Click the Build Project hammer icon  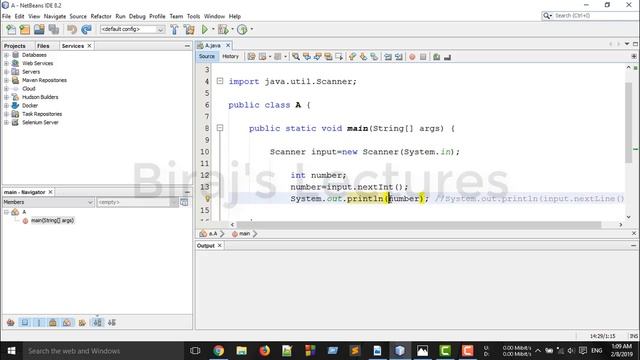click(x=174, y=29)
